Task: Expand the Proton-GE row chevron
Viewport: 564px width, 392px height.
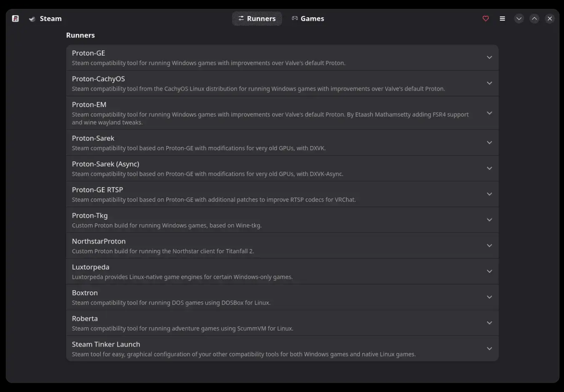Action: (489, 58)
